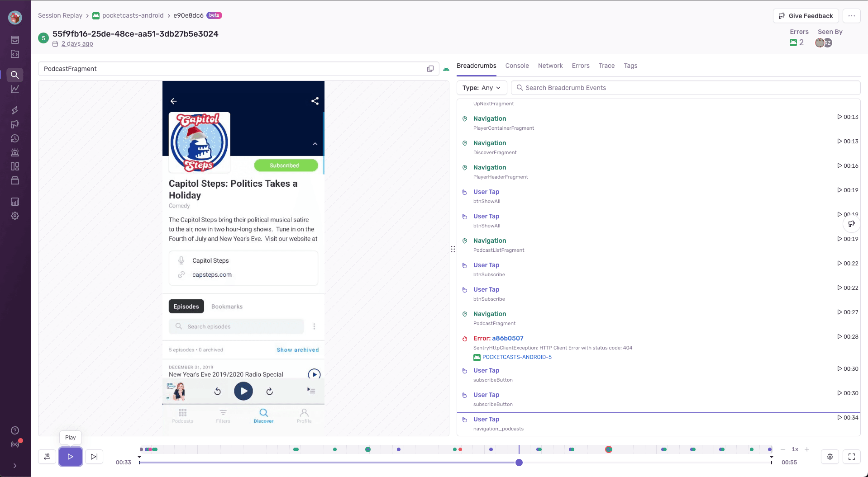The width and height of the screenshot is (868, 477).
Task: Open the Console tab in the breadcrumbs panel
Action: (517, 66)
